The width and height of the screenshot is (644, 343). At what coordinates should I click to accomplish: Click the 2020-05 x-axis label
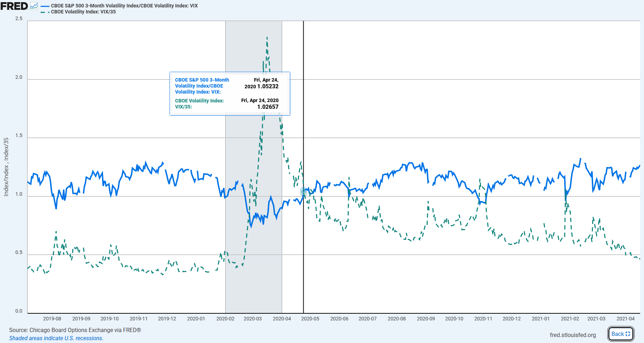coord(310,319)
